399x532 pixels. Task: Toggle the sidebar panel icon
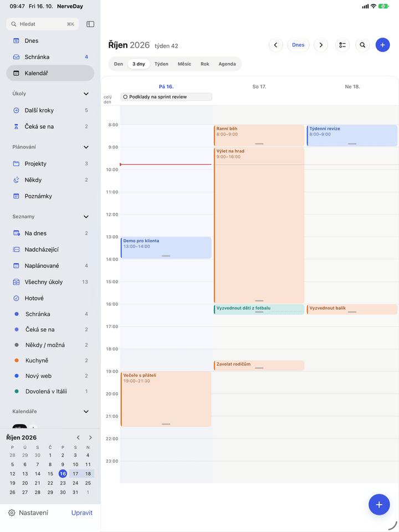[x=90, y=24]
